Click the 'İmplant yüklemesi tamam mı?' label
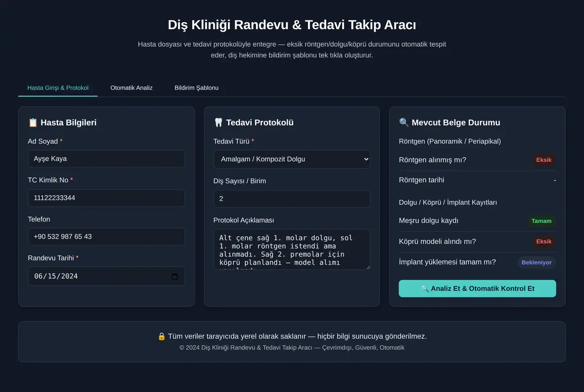The image size is (584, 392). (x=447, y=262)
